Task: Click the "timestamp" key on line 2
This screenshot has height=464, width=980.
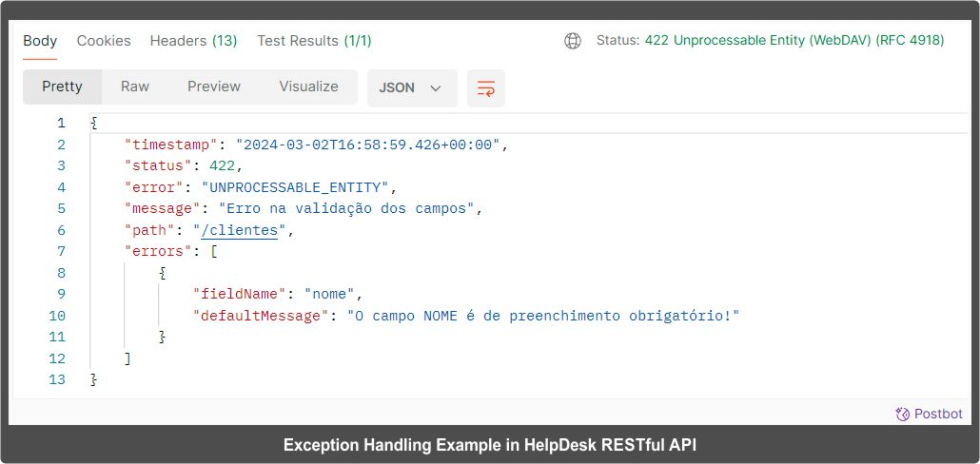Action: pyautogui.click(x=170, y=145)
